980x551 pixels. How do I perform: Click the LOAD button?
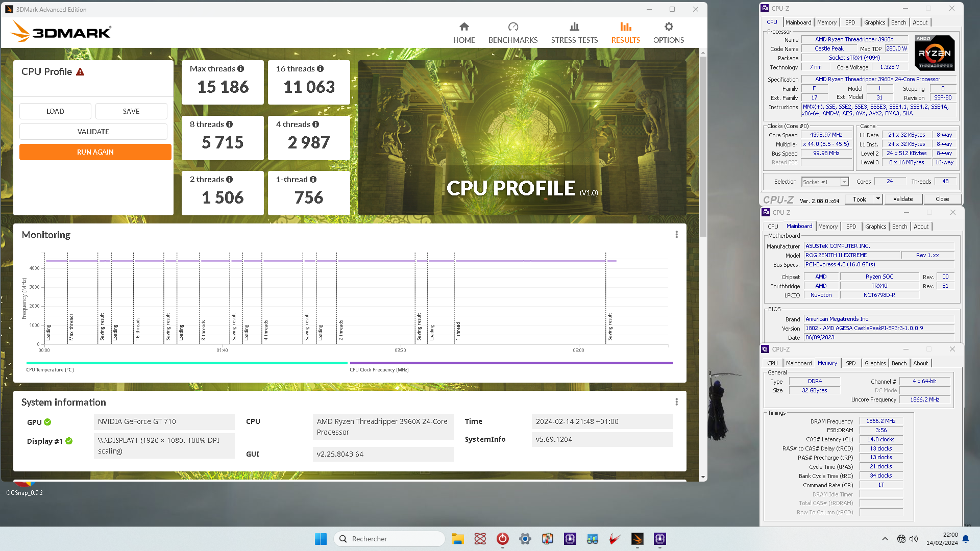pyautogui.click(x=55, y=111)
